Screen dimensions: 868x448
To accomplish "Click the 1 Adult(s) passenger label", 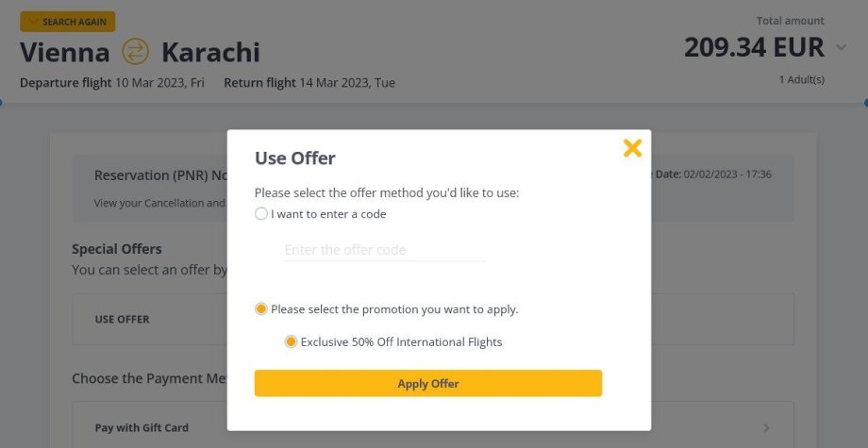I will 801,79.
